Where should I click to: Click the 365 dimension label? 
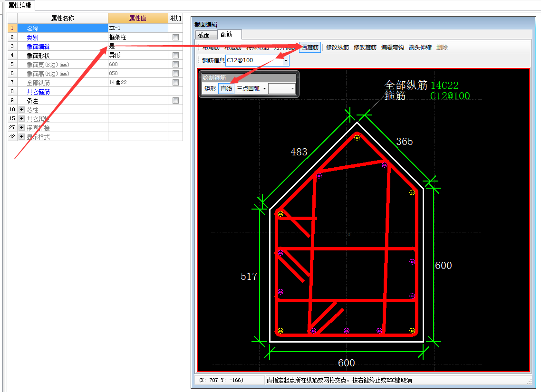point(405,141)
